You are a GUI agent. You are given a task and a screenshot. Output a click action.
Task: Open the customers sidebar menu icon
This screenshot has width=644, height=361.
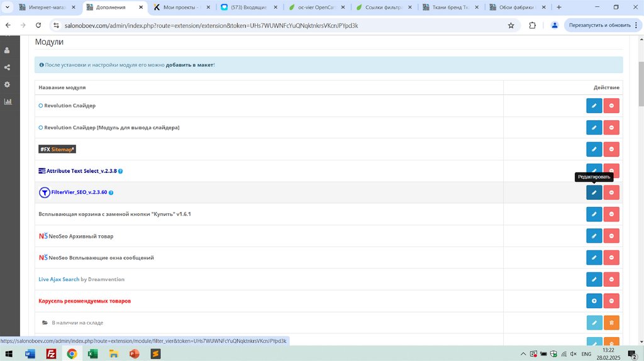point(7,50)
